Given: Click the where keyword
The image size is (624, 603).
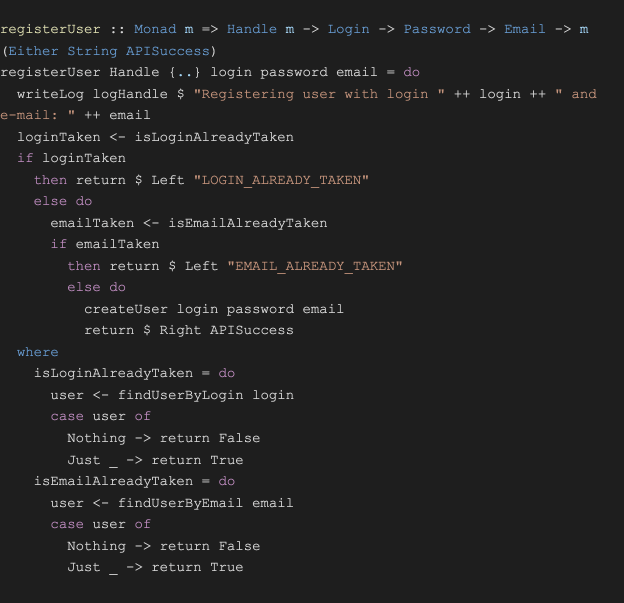Looking at the screenshot, I should [x=37, y=352].
